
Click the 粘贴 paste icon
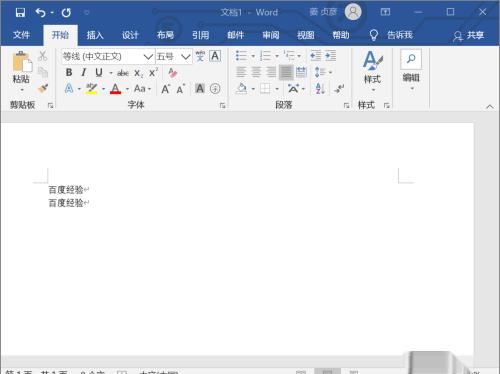tap(22, 62)
